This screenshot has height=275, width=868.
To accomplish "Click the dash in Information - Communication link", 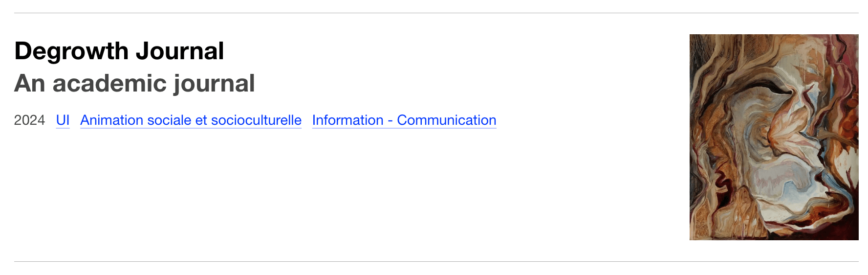I will [x=390, y=120].
